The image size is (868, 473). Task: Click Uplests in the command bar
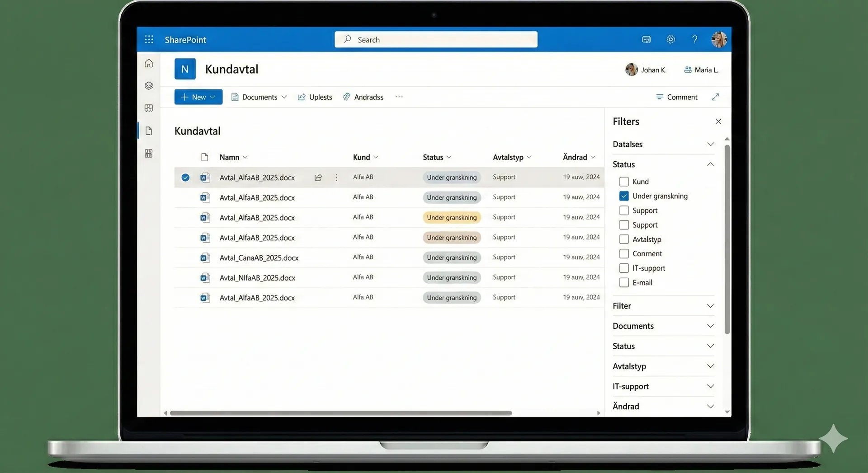point(315,97)
